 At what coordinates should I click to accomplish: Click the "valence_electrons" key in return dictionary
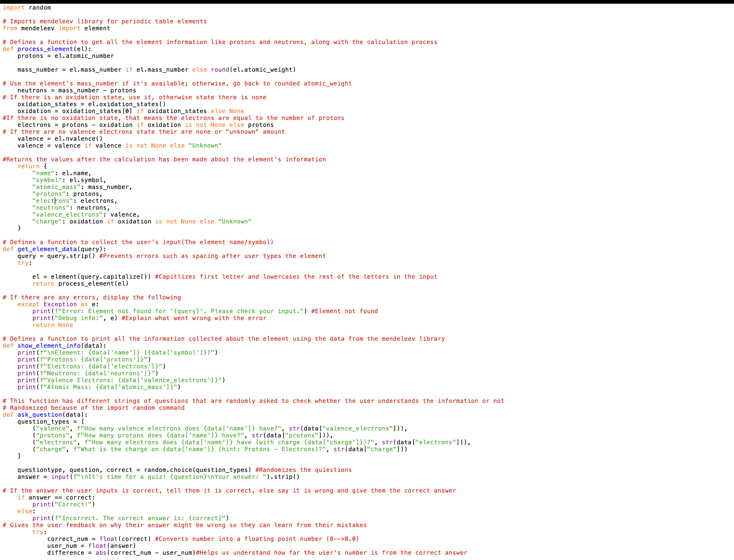click(67, 215)
